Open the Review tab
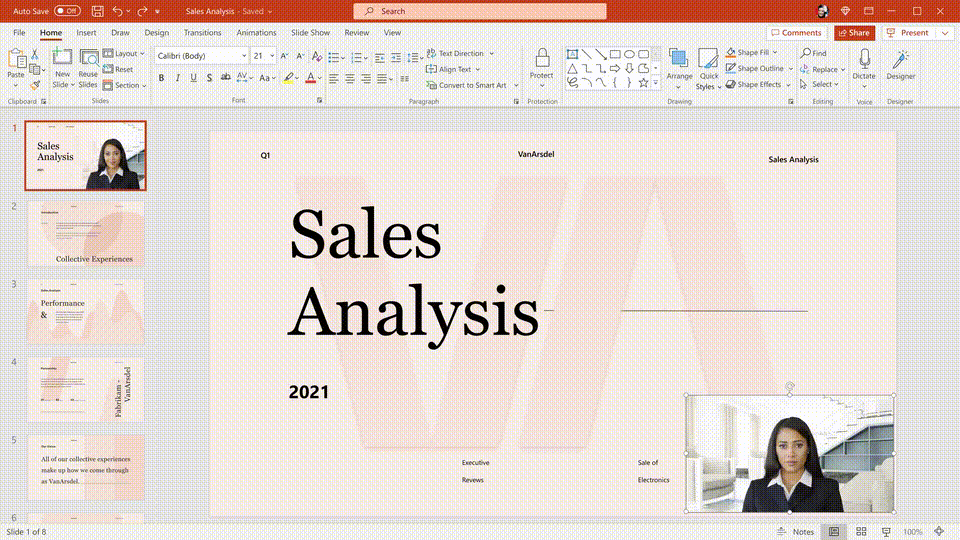This screenshot has height=540, width=960. 356,32
